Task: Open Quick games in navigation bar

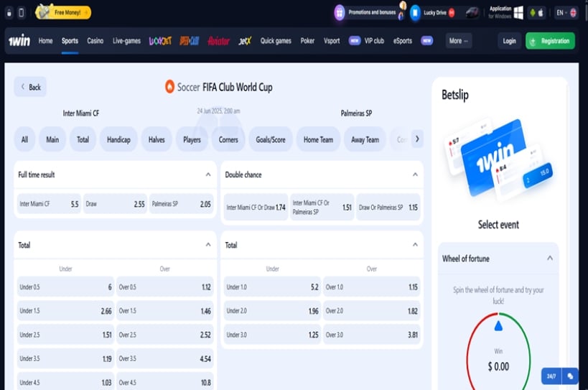Action: coord(276,41)
